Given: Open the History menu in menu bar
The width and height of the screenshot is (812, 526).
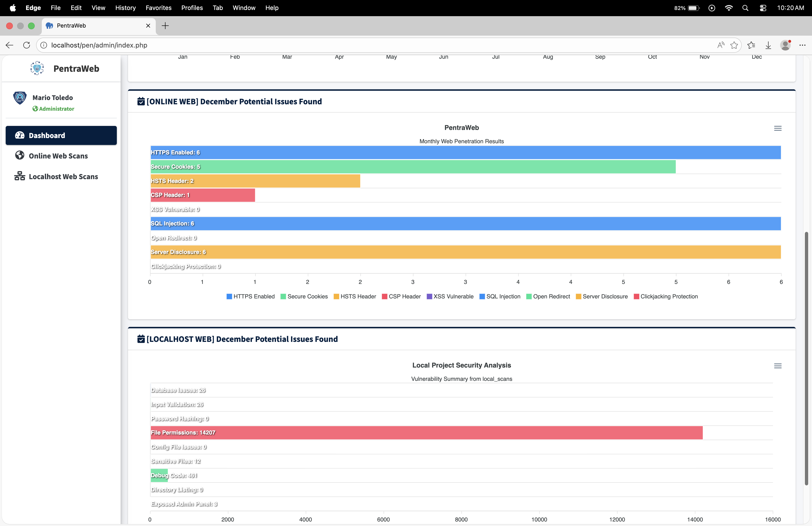Looking at the screenshot, I should point(125,8).
